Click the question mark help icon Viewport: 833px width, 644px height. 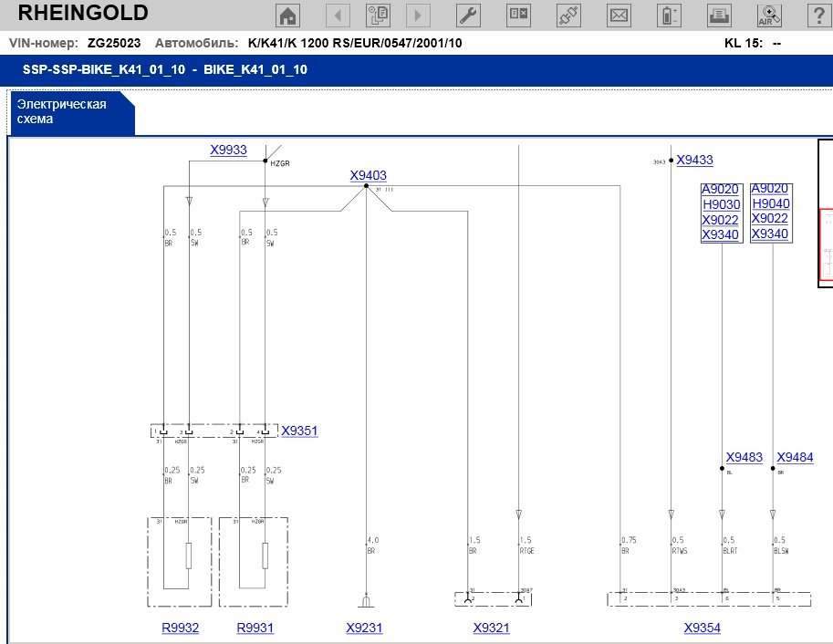(x=817, y=15)
